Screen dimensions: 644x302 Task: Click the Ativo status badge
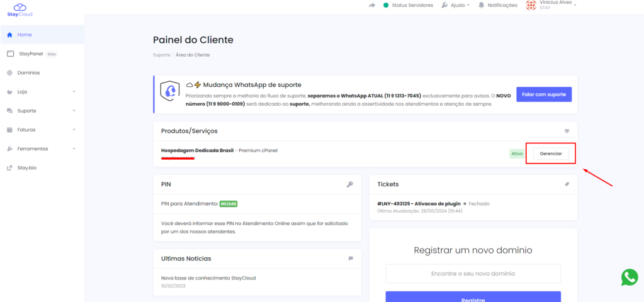point(517,154)
